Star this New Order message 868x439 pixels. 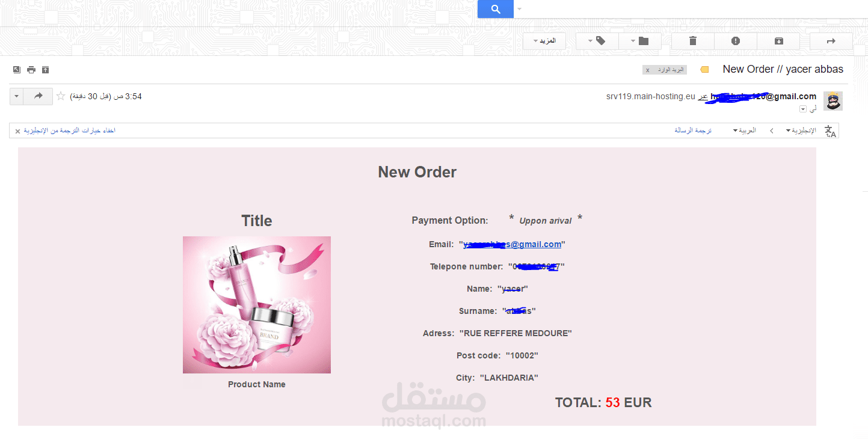tap(61, 96)
